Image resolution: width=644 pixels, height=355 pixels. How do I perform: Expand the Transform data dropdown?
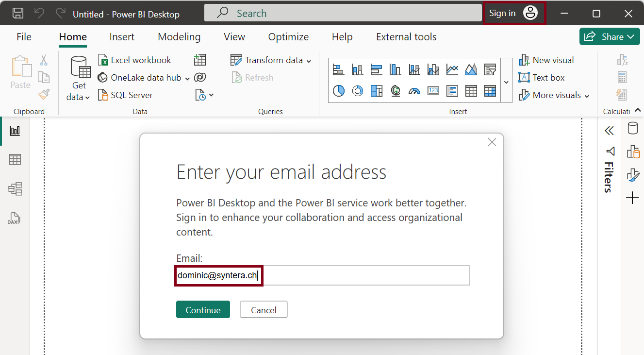(x=309, y=61)
